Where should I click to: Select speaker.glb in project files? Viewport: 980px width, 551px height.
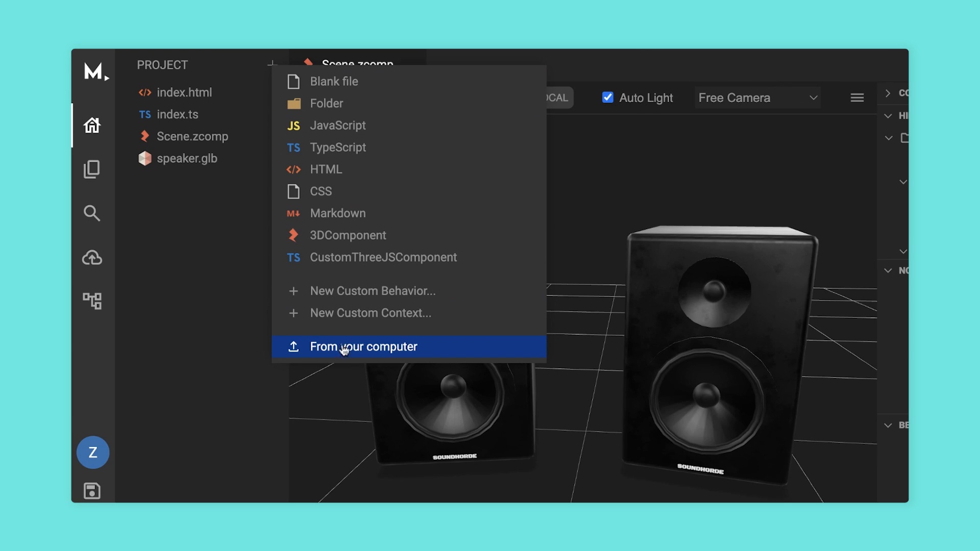tap(178, 158)
